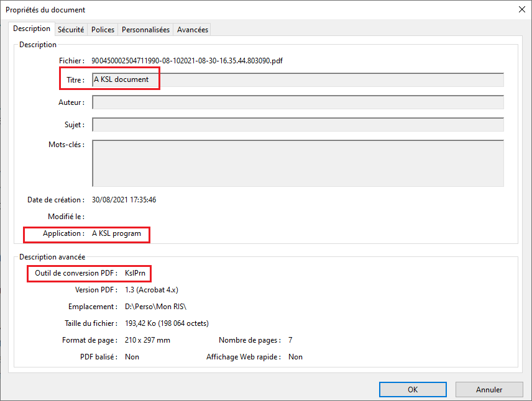The image size is (532, 401).
Task: Click the creation date value 30/08/2021
Action: click(124, 200)
